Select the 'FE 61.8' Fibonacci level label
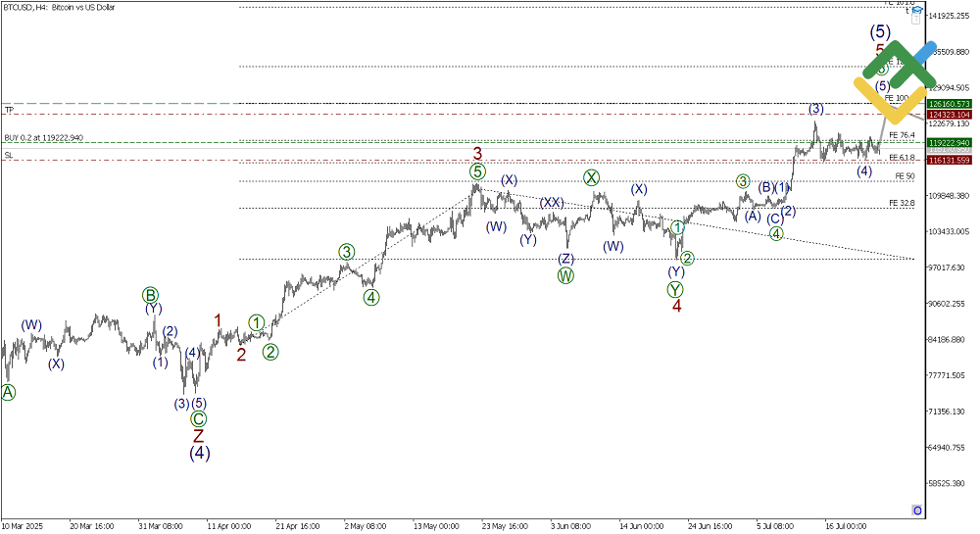Image resolution: width=980 pixels, height=534 pixels. coord(902,157)
